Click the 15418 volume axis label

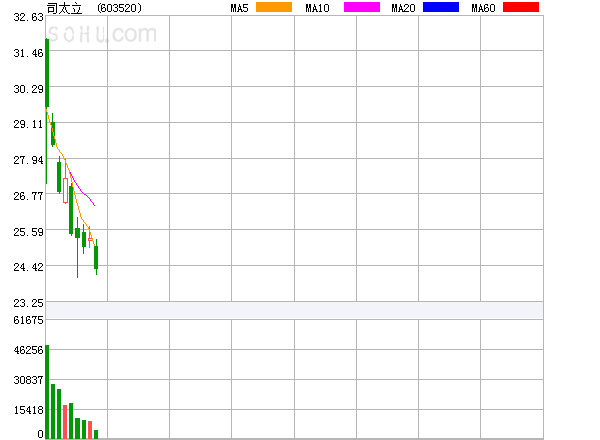click(28, 410)
